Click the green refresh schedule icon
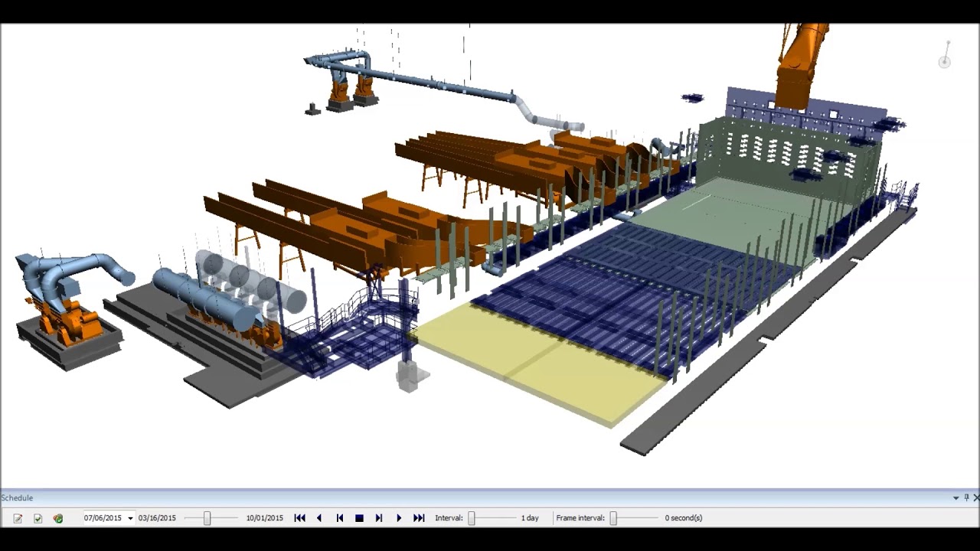Image resolution: width=980 pixels, height=551 pixels. [57, 518]
